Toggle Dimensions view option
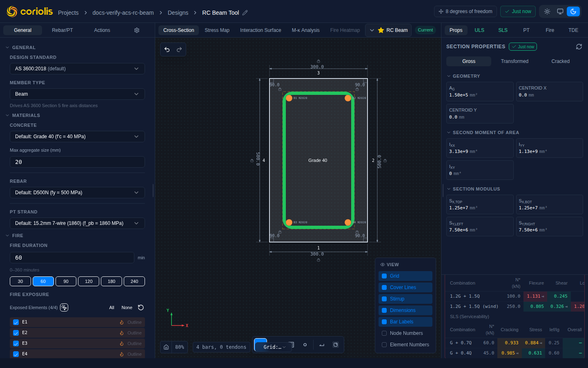This screenshot has width=588, height=368. (x=405, y=310)
